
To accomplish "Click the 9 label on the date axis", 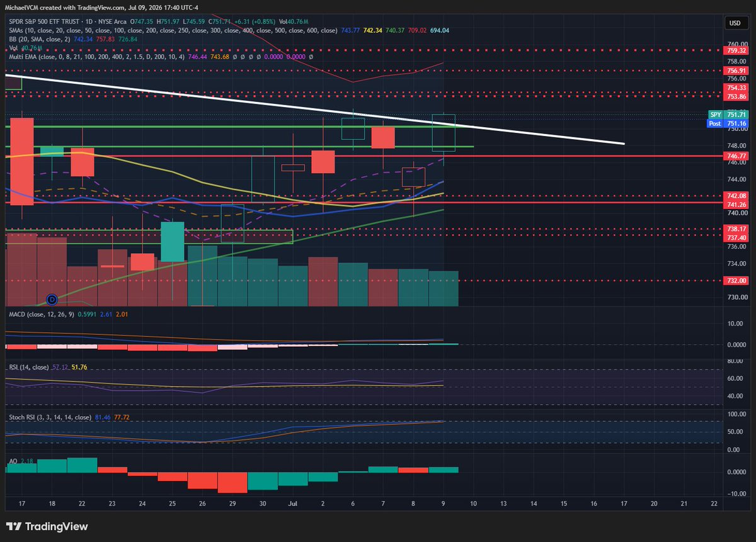I will [x=443, y=504].
